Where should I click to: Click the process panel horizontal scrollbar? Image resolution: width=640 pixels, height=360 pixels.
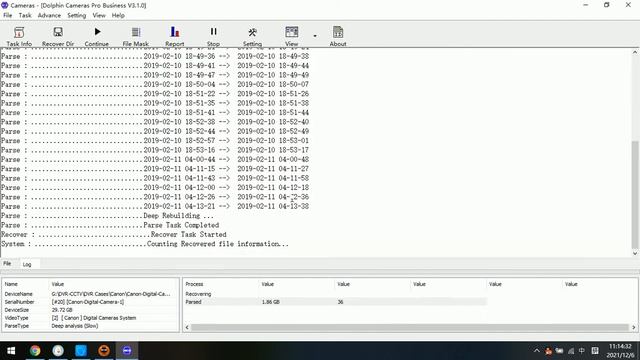[410, 327]
